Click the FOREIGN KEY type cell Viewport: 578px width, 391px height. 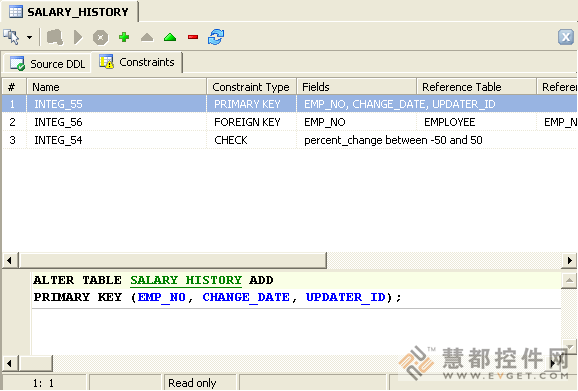click(x=252, y=122)
